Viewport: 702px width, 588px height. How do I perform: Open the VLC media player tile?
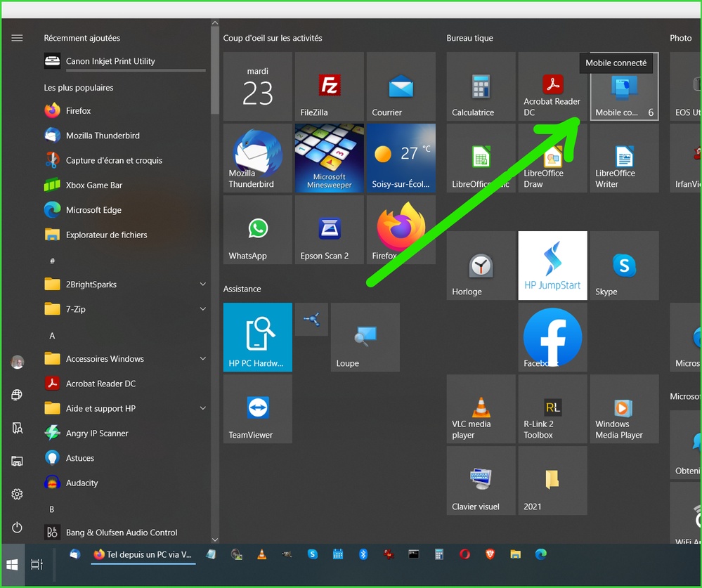pos(481,409)
